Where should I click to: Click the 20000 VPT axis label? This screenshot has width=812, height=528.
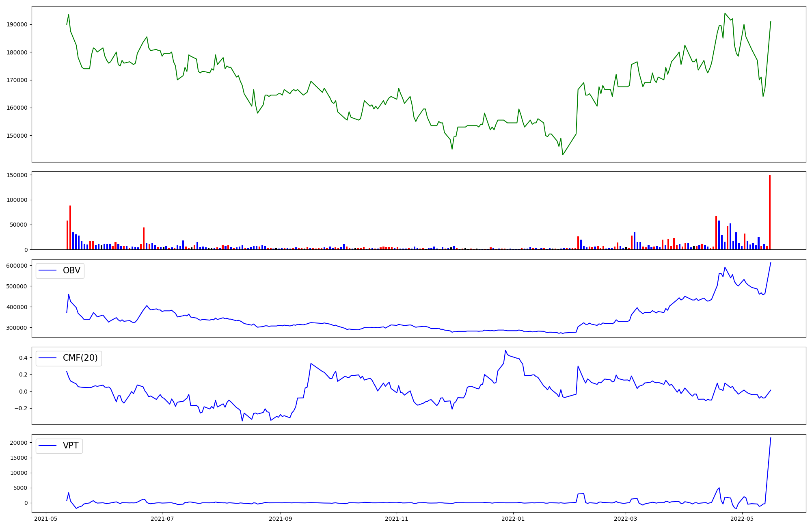tap(19, 443)
